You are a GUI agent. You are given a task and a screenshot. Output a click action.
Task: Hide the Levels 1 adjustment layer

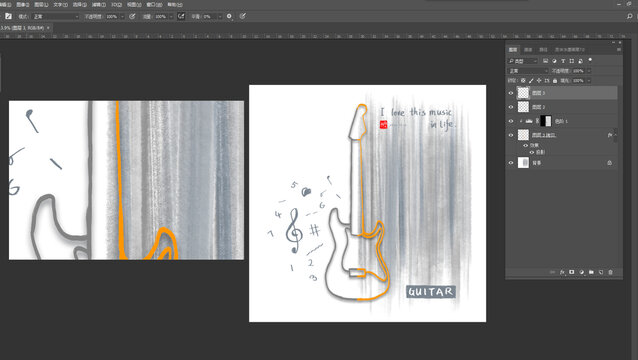511,121
